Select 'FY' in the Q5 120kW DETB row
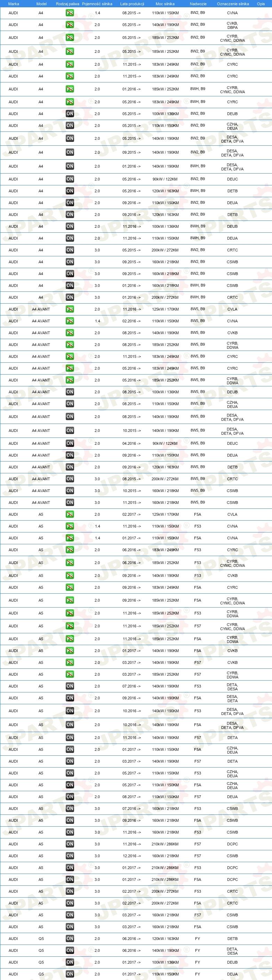 click(198, 939)
